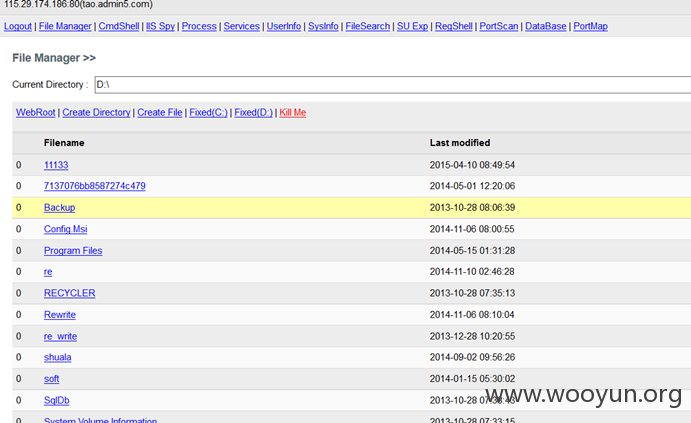The width and height of the screenshot is (691, 423).
Task: Click the Filename column header
Action: tap(64, 143)
